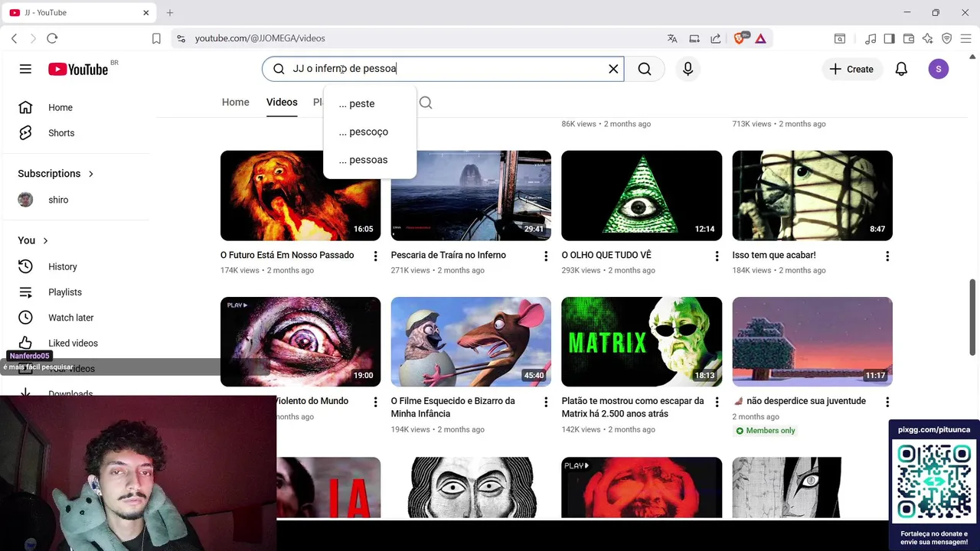The height and width of the screenshot is (551, 980).
Task: Play the MATRIX Platão thumbnail
Action: (642, 342)
